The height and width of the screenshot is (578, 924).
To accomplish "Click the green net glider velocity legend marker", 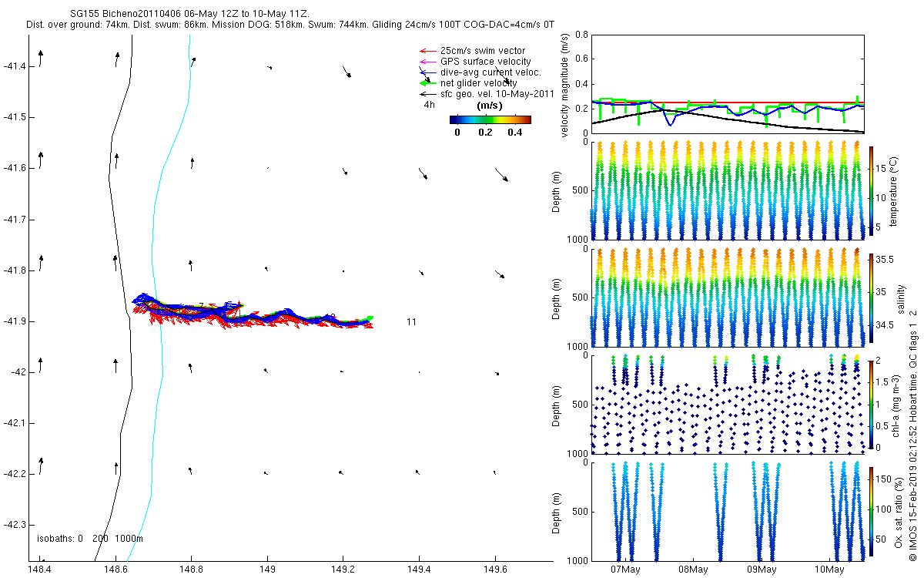I will click(427, 82).
